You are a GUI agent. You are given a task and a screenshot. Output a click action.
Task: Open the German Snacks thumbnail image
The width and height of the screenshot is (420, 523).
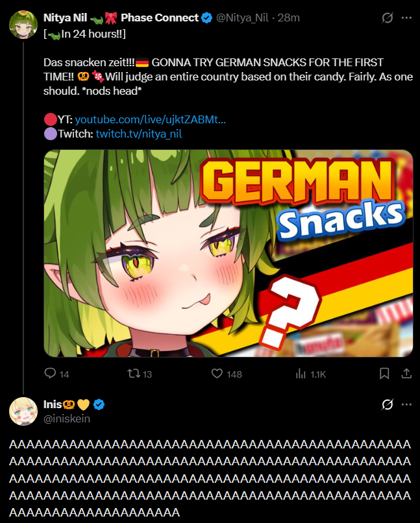tap(229, 254)
